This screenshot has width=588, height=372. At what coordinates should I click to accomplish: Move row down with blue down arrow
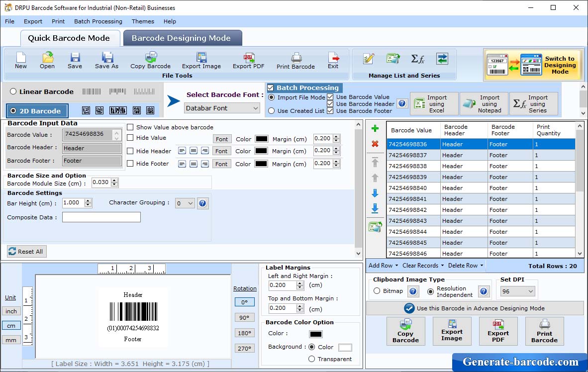point(375,193)
